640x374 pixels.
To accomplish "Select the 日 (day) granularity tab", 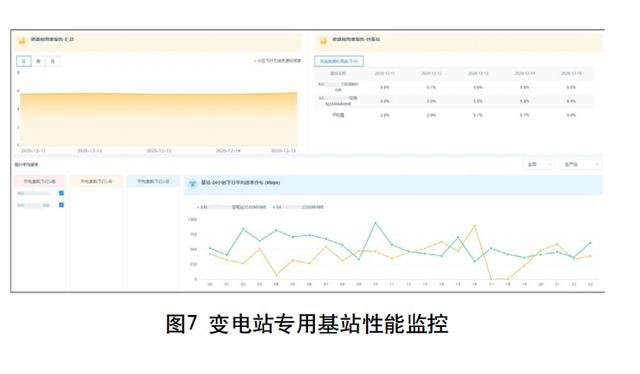I will pyautogui.click(x=24, y=61).
